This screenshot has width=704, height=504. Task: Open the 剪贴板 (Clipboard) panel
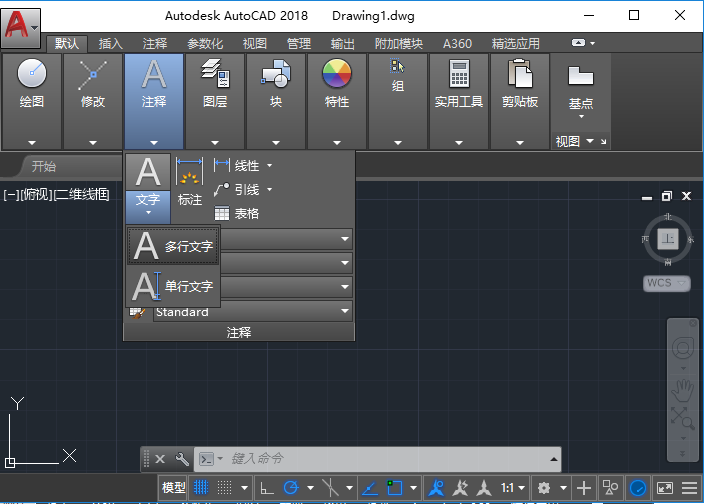coord(520,101)
